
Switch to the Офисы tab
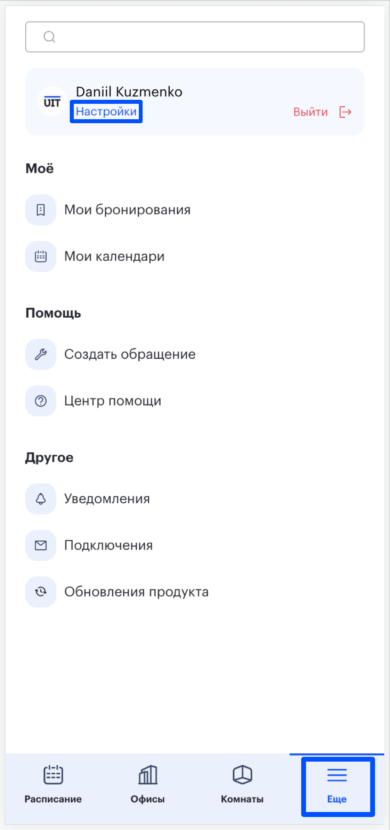click(148, 784)
